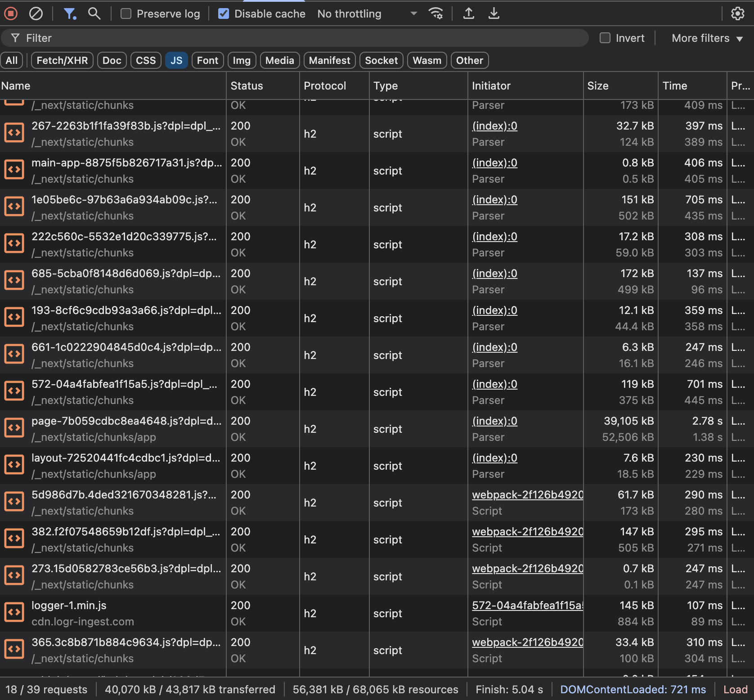Toggle the filter funnel icon in toolbar
The image size is (754, 700).
(70, 14)
